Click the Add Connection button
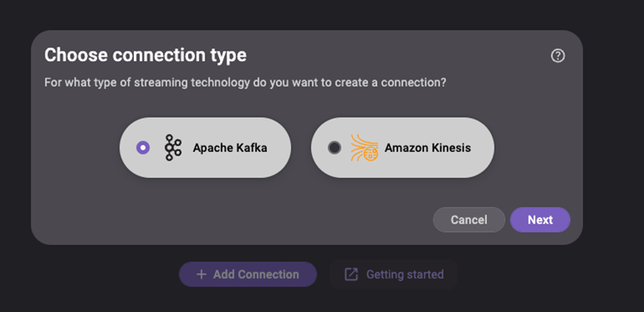 click(x=247, y=274)
